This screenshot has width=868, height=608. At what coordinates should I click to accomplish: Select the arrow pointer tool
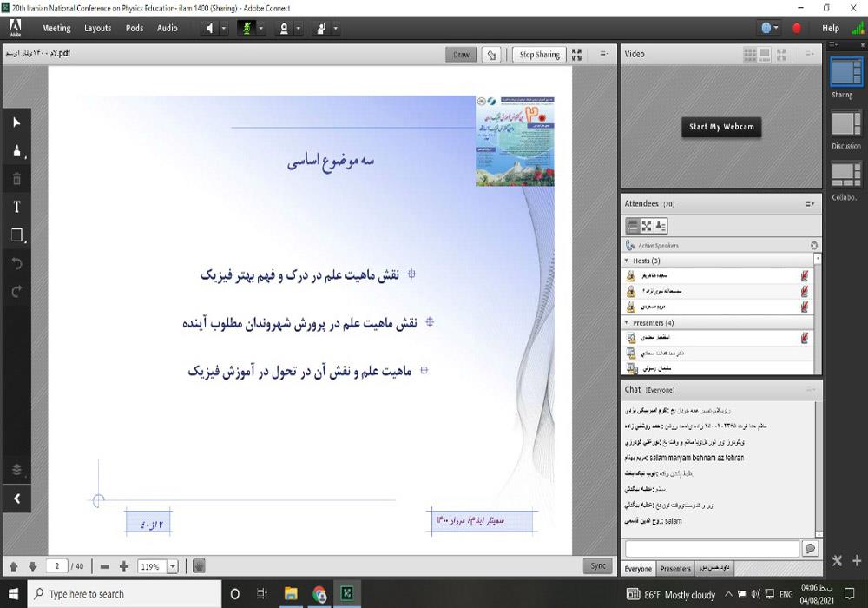coord(16,122)
